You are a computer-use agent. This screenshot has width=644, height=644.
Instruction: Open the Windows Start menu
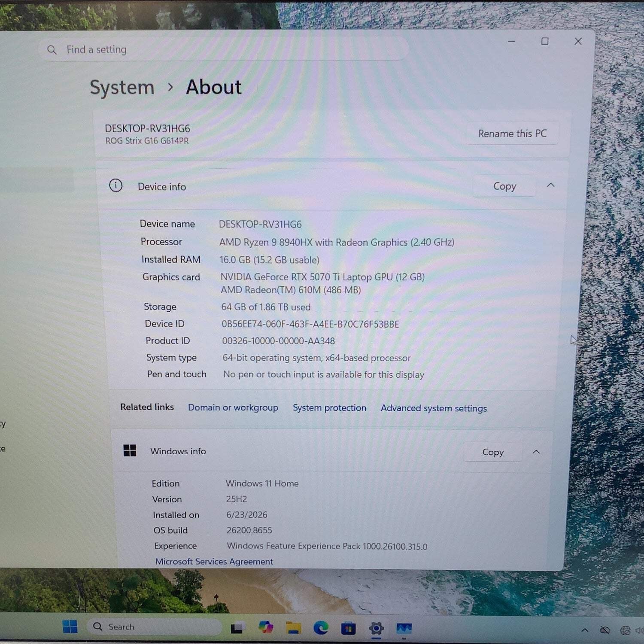70,627
